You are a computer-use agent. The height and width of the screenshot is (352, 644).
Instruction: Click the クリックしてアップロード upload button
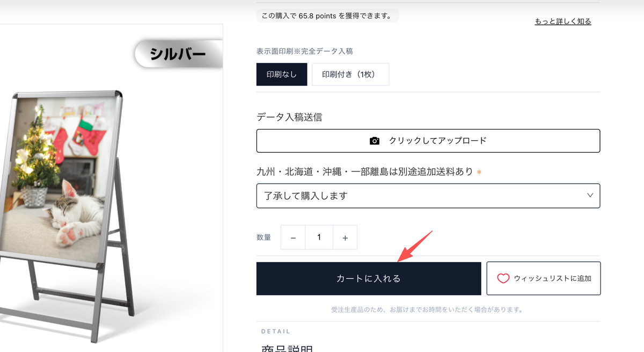coord(428,141)
